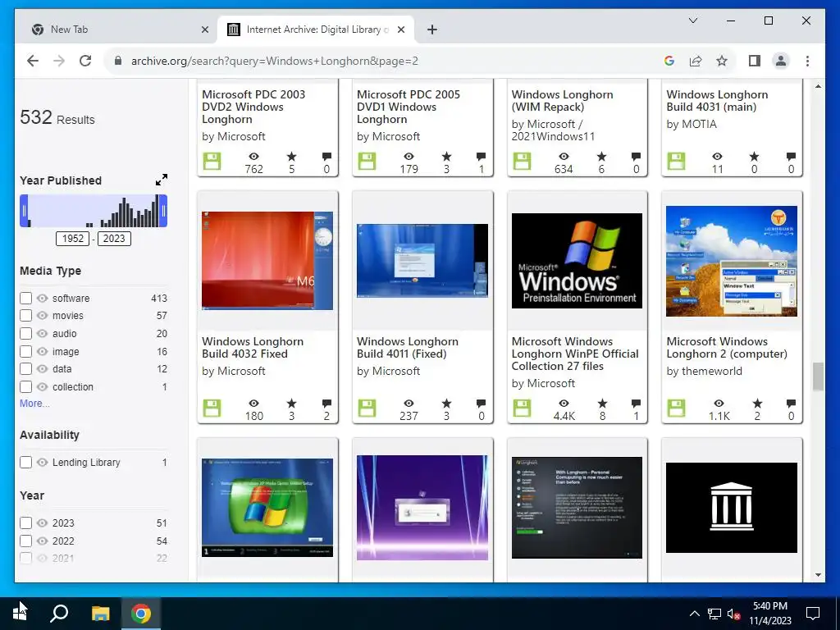Click the address bar URL

coord(274,61)
